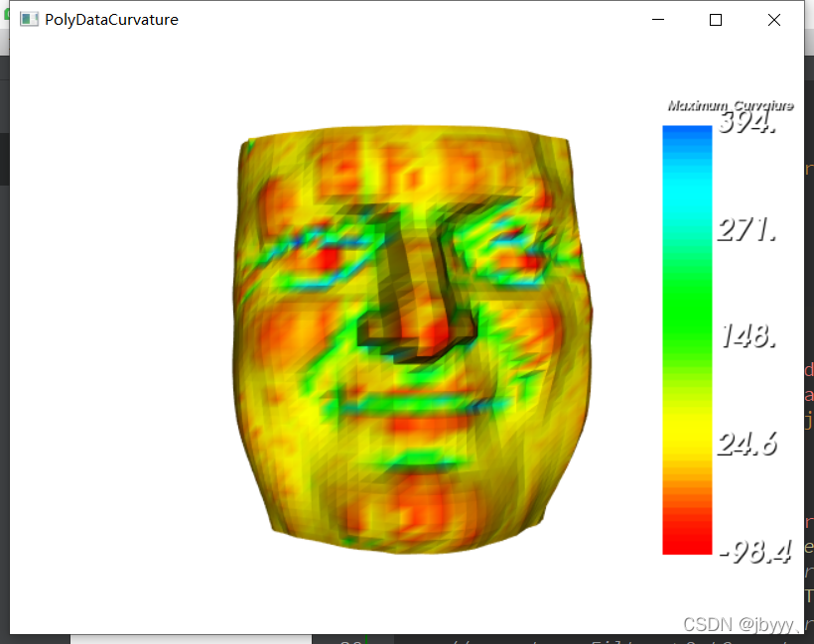Click the 271. scale label
The height and width of the screenshot is (644, 814).
[x=747, y=229]
